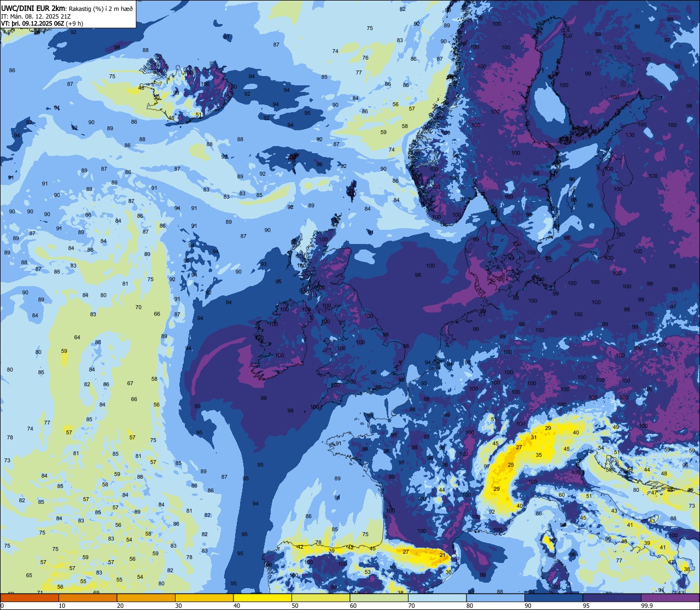This screenshot has height=610, width=700.
Task: Select the light blue 80–90 legend block
Action: point(495,597)
